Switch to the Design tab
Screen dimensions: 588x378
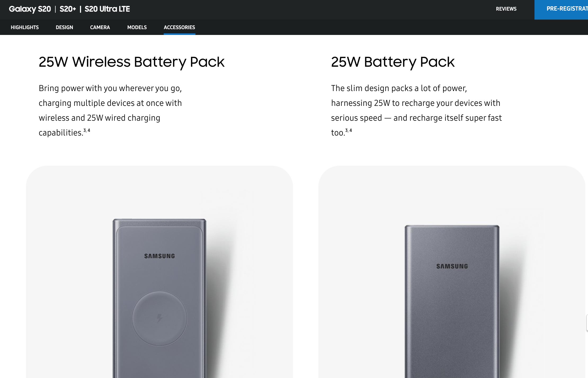point(64,27)
